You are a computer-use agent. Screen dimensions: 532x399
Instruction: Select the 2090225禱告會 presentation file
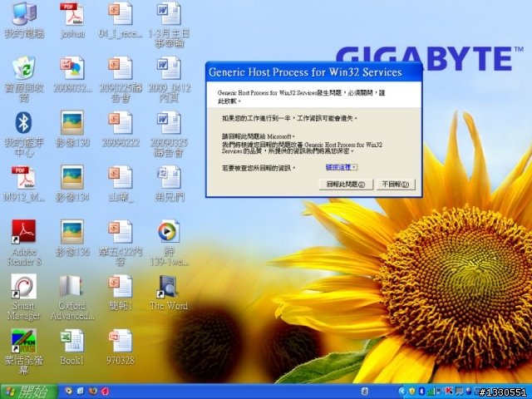point(121,80)
